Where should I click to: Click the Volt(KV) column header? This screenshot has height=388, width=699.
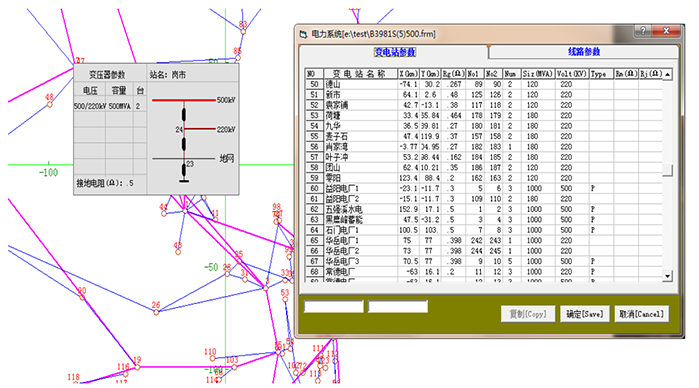coord(572,74)
